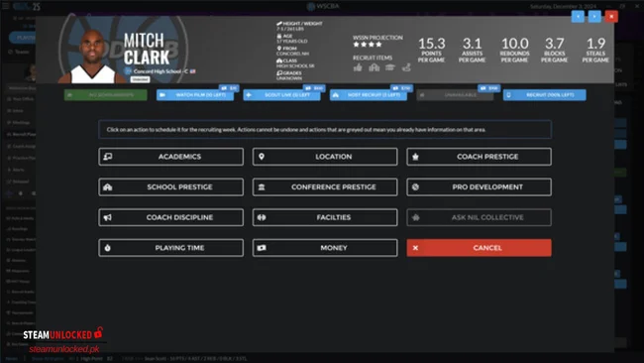Screen dimensions: 644x363
Task: Select Pro Development action
Action: (479, 187)
